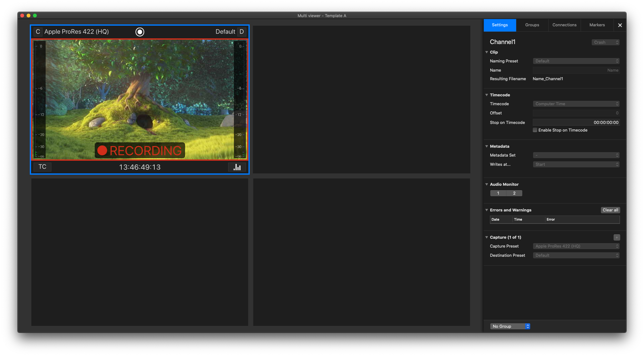
Task: Click the Clear all button
Action: click(610, 210)
